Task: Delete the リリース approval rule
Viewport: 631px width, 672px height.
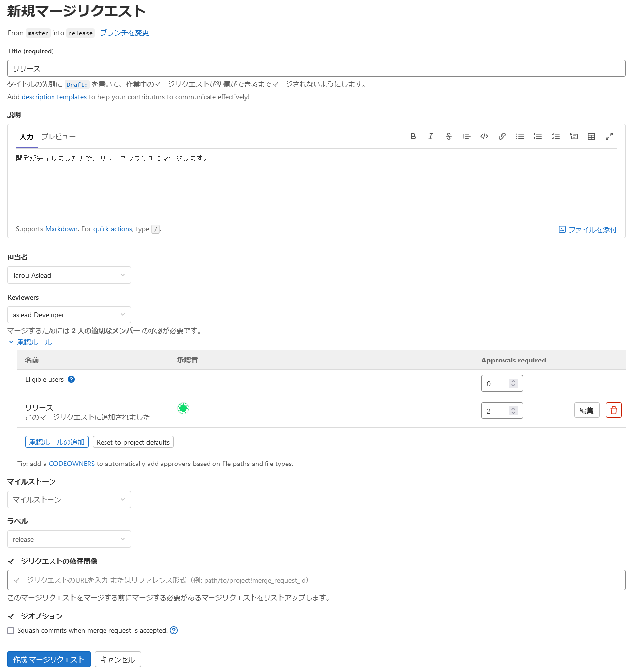Action: (613, 410)
